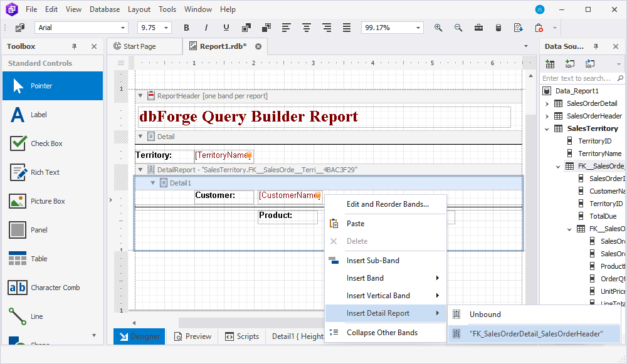This screenshot has width=627, height=364.
Task: Select the Picture Box control in Toolbox
Action: 53,201
